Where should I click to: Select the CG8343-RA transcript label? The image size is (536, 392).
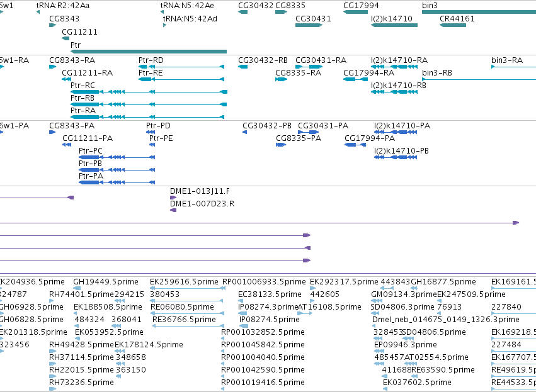72,60
